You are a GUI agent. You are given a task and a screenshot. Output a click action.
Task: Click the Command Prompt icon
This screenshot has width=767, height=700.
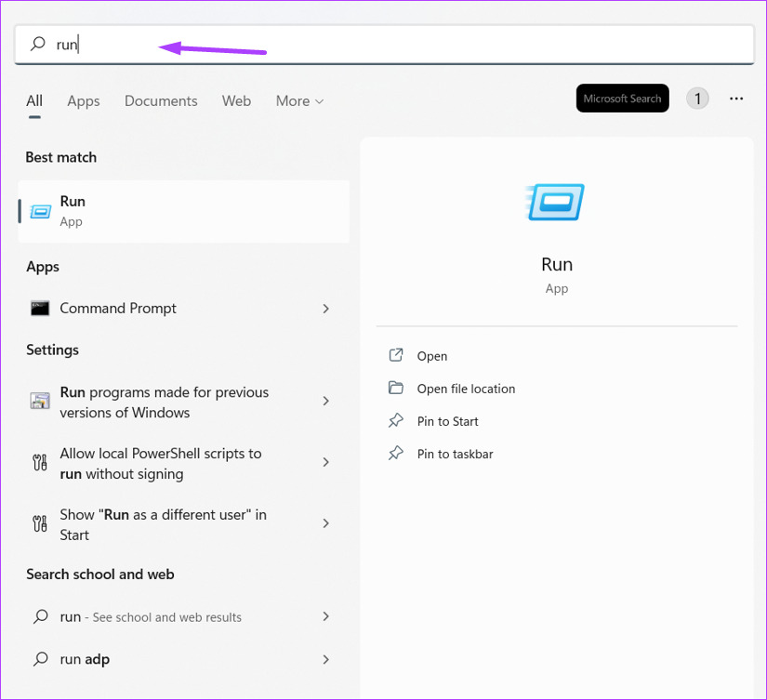point(40,309)
